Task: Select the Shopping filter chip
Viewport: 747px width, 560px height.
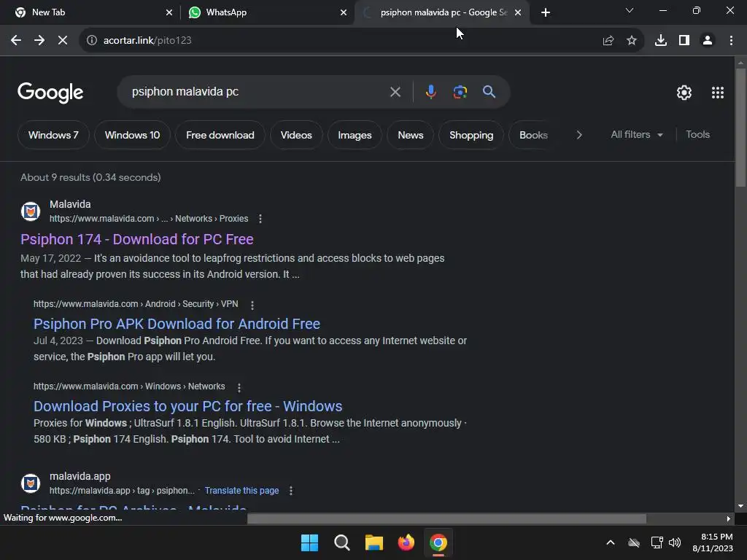Action: pos(471,135)
